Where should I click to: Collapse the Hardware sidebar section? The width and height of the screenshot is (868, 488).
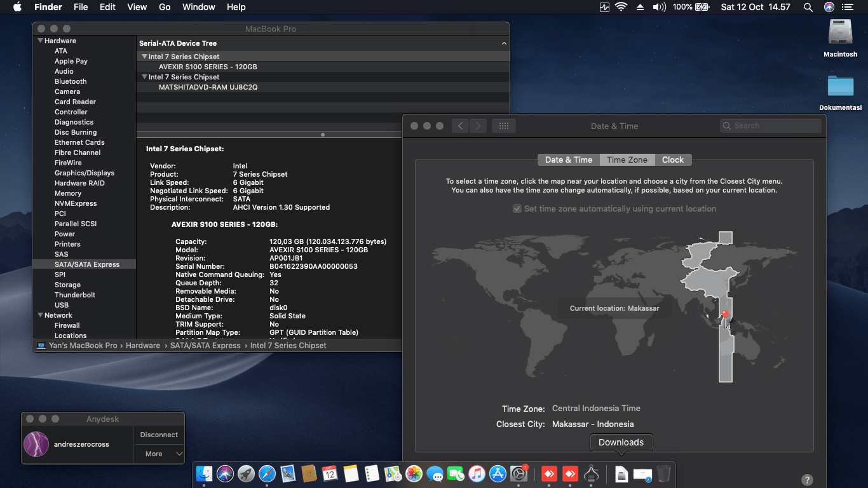[x=40, y=41]
